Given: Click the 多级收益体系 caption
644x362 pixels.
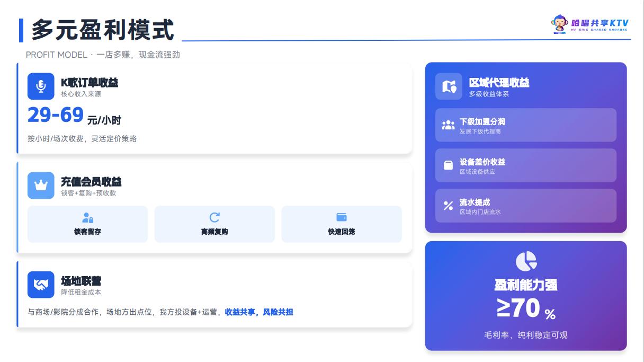Looking at the screenshot, I should coord(489,94).
